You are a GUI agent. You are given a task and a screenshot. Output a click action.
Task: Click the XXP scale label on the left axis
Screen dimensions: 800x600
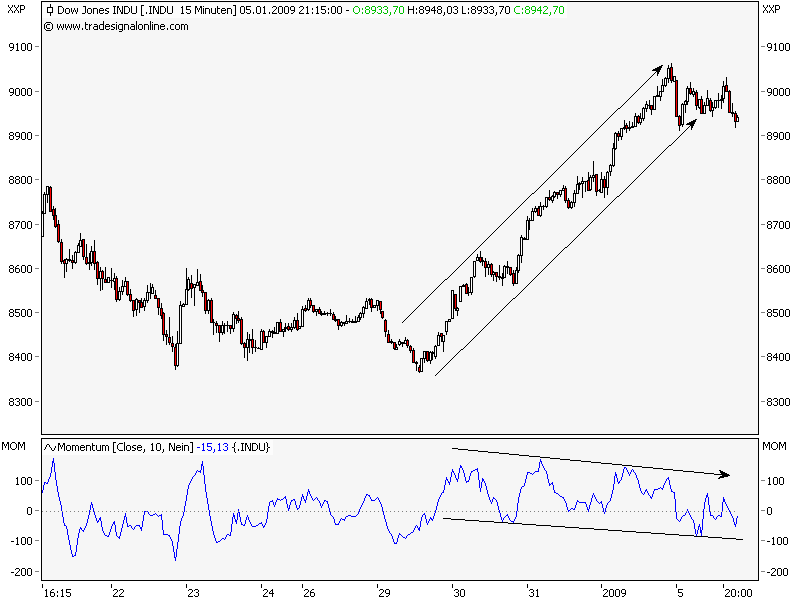(15, 8)
